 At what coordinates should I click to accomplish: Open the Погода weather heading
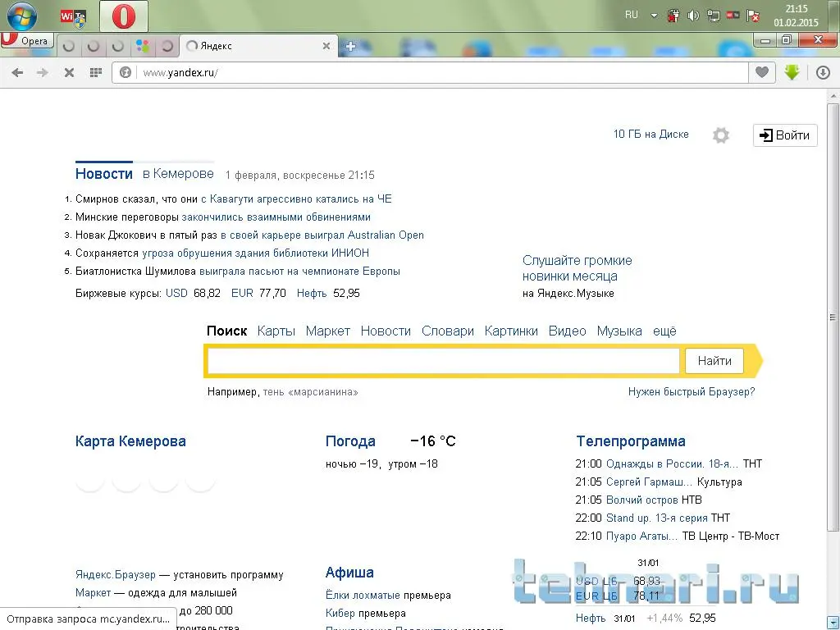[x=350, y=441]
